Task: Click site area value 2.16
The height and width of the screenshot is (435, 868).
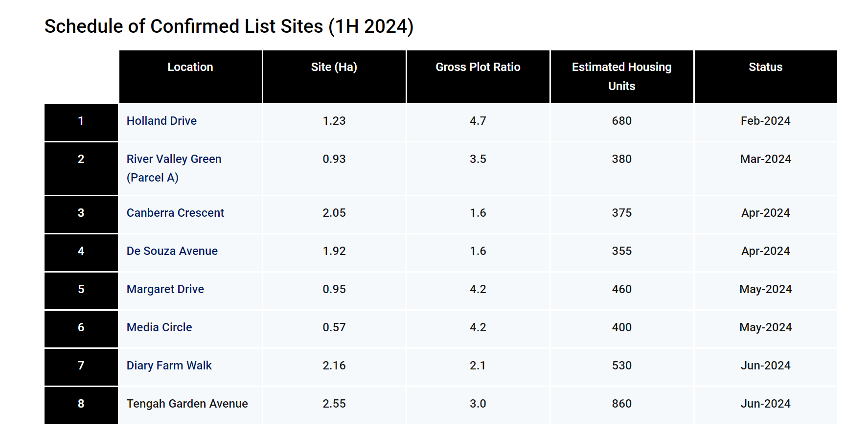Action: (334, 366)
